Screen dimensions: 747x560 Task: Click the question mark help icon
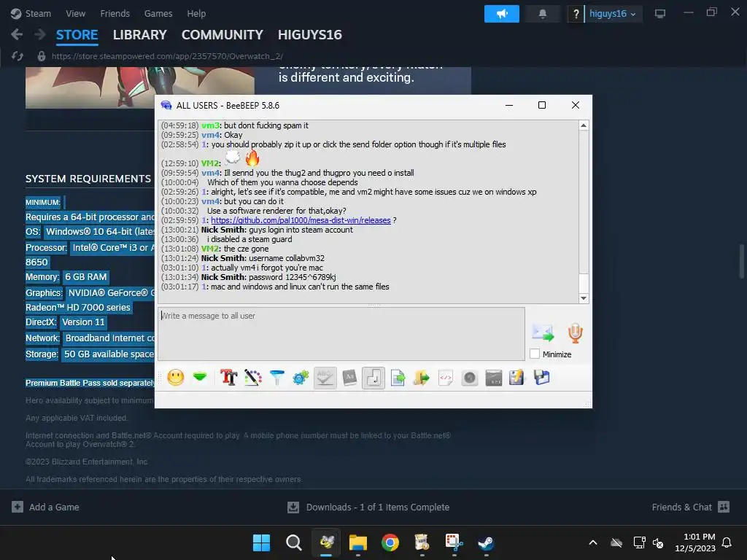(x=576, y=14)
